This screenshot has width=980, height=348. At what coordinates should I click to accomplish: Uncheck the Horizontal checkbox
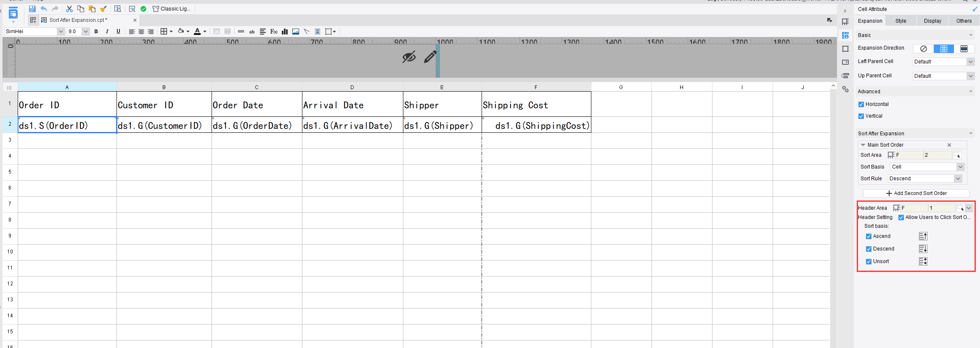[861, 104]
